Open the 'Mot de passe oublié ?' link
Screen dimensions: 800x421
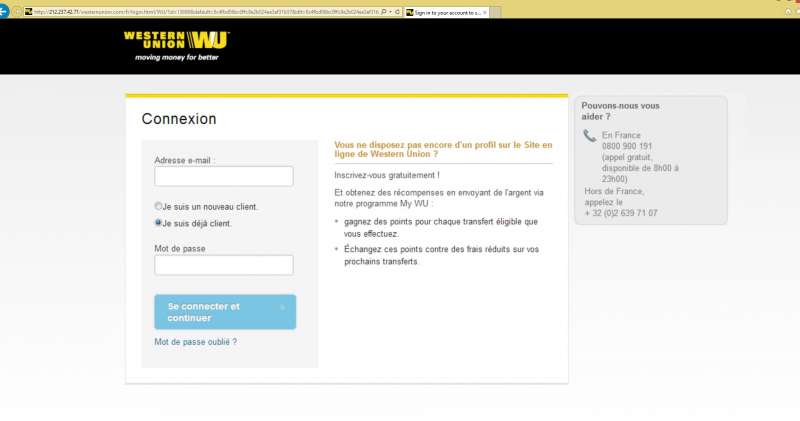click(195, 342)
